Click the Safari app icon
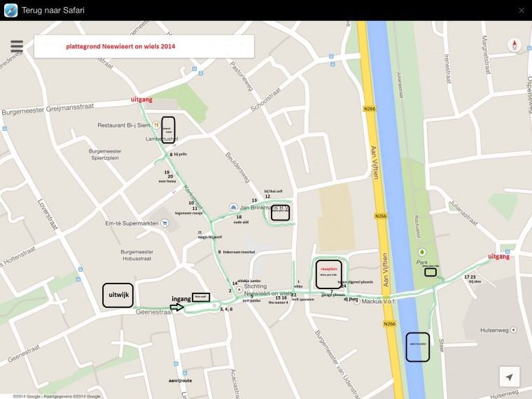Viewport: 532px width, 399px height. 10,10
